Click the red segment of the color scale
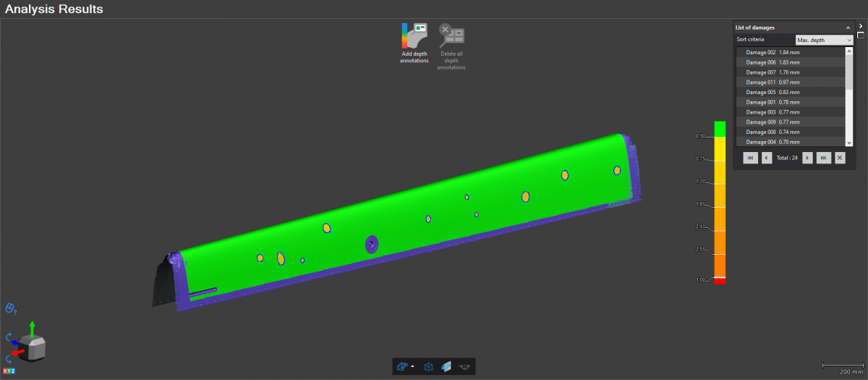The image size is (868, 380). click(x=719, y=281)
